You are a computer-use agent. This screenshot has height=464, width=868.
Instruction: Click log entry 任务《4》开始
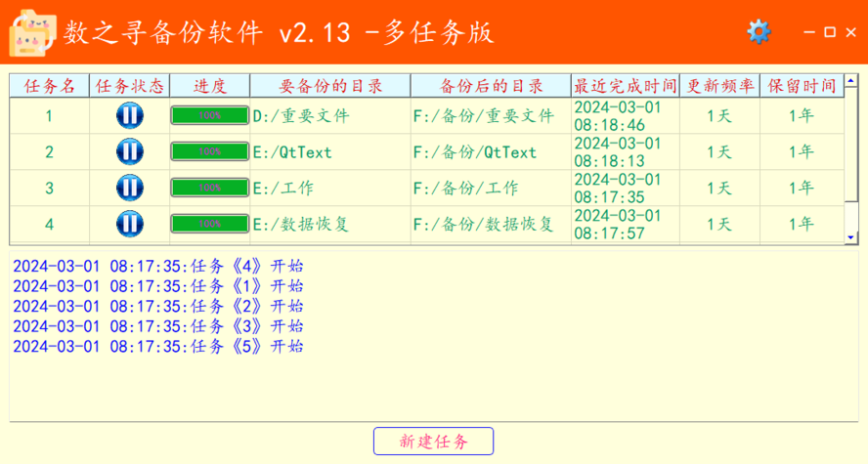[158, 267]
